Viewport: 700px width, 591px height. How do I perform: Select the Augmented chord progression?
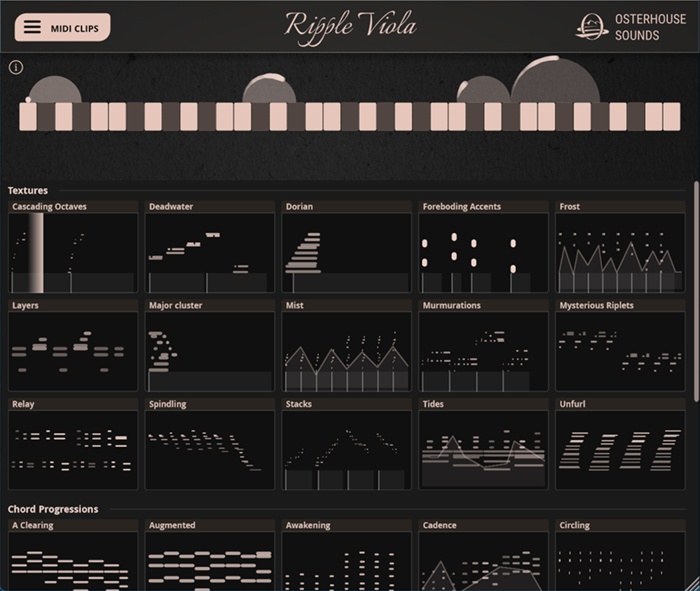tap(210, 555)
